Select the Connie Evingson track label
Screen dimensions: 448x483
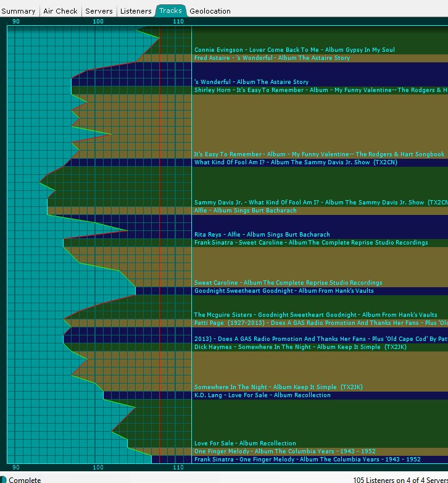pyautogui.click(x=294, y=50)
